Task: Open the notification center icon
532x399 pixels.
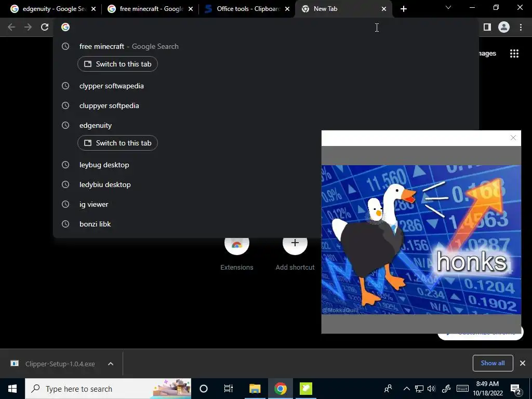Action: [x=516, y=389]
